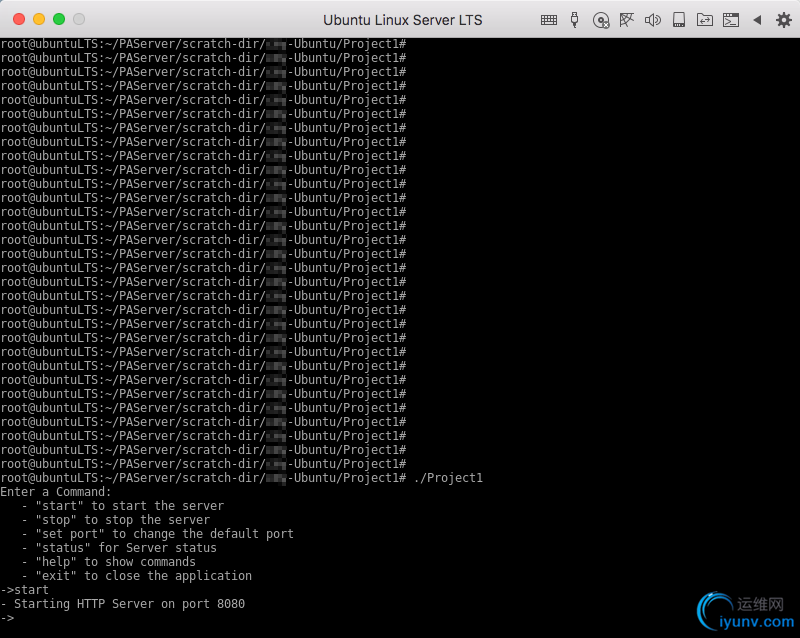Open the USB devices menu icon
Image resolution: width=800 pixels, height=638 pixels.
pyautogui.click(x=574, y=20)
